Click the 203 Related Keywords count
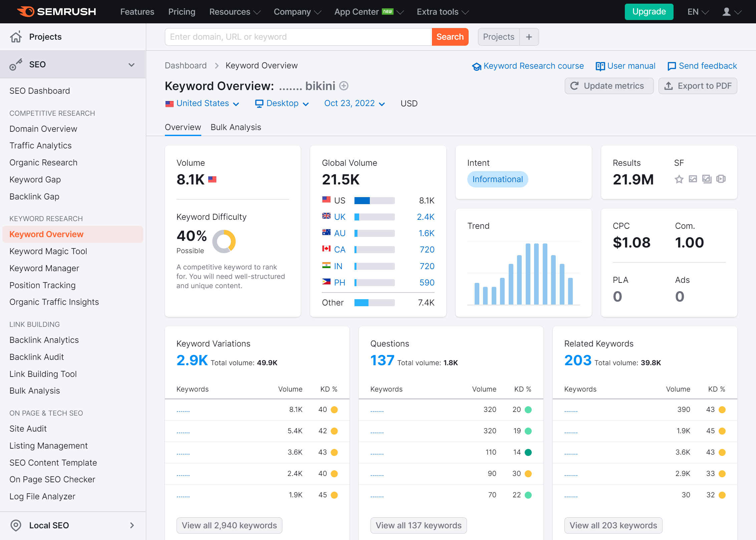756x540 pixels. coord(578,360)
